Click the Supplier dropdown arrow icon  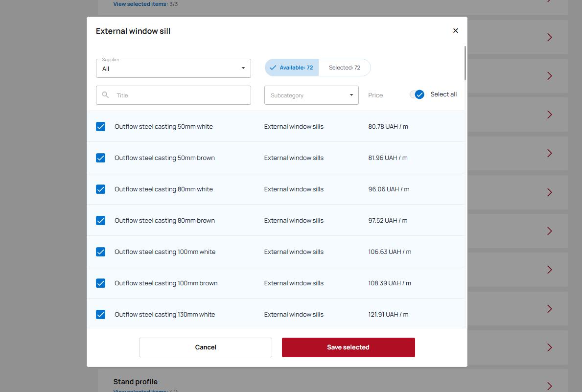(243, 68)
